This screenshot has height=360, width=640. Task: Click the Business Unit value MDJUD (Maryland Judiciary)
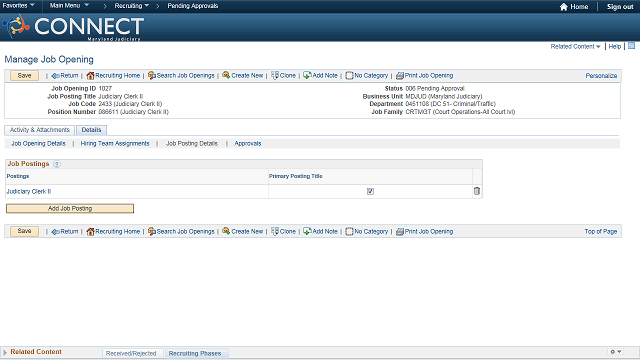444,96
